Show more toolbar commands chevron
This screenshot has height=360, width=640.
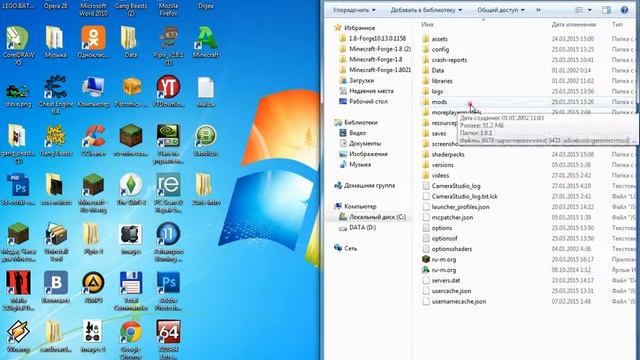click(538, 10)
